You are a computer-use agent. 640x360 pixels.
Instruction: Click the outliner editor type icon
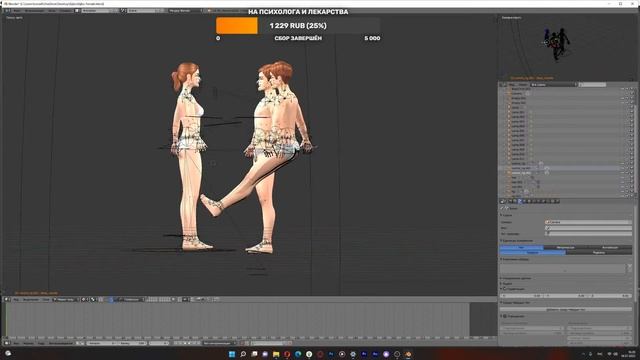coord(502,84)
